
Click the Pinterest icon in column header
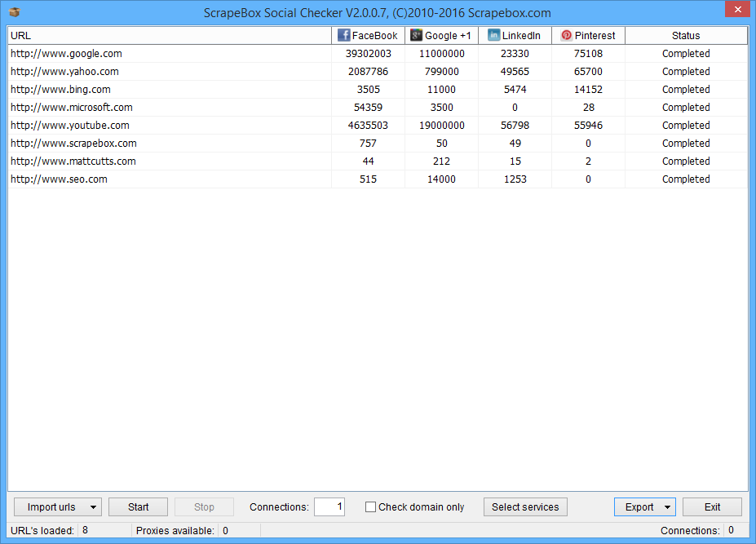566,36
